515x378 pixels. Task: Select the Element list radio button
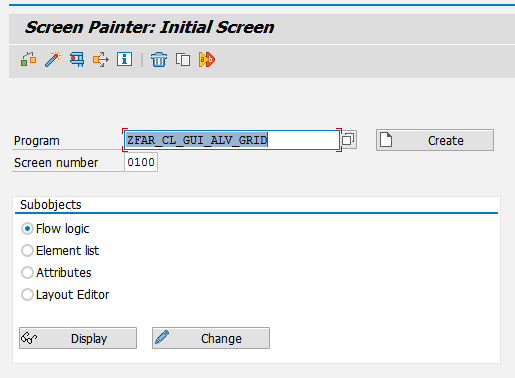(x=27, y=251)
